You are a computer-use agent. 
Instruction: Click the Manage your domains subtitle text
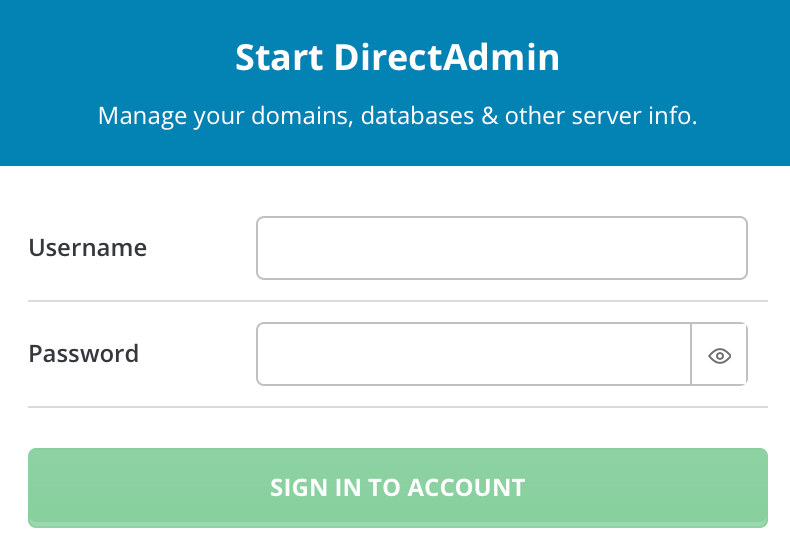(x=397, y=116)
